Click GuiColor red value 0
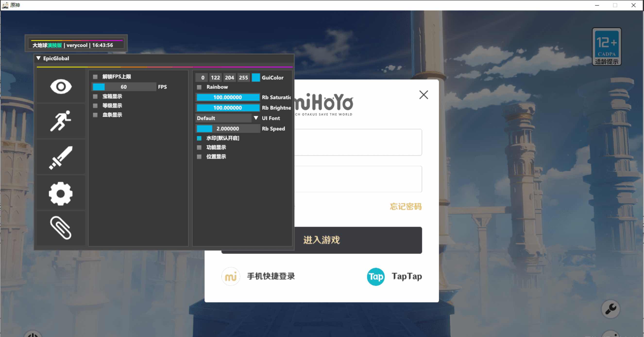This screenshot has width=644, height=337. 202,78
